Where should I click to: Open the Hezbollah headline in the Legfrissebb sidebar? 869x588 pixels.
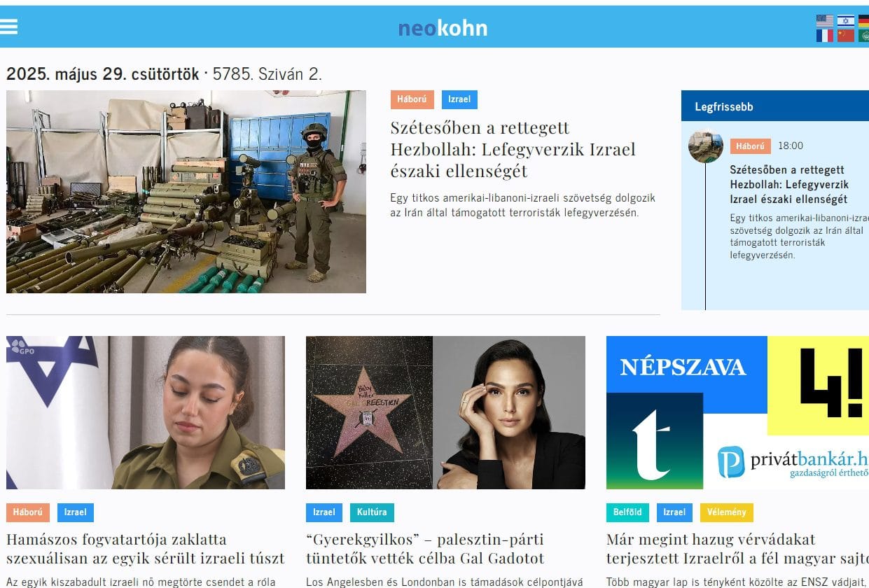click(789, 185)
